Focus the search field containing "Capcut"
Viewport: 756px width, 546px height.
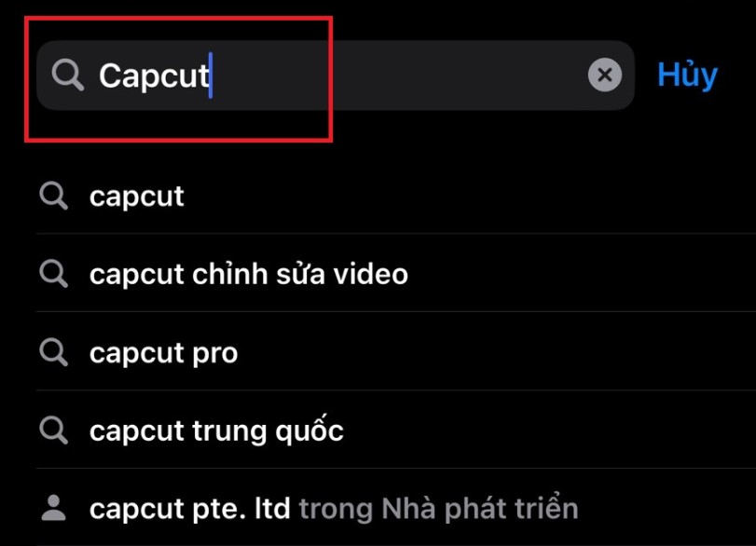(x=335, y=75)
